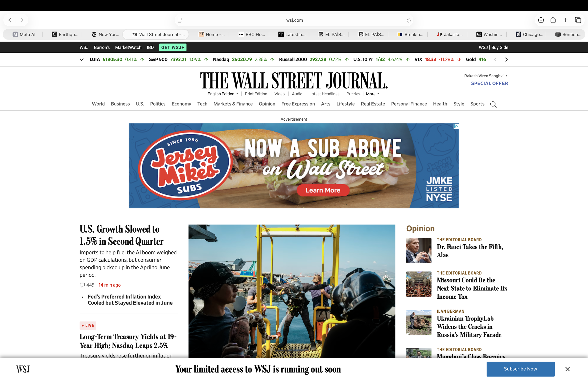This screenshot has width=588, height=380.
Task: Open the Dr. Fauci opinion thumbnail
Action: coord(419,250)
